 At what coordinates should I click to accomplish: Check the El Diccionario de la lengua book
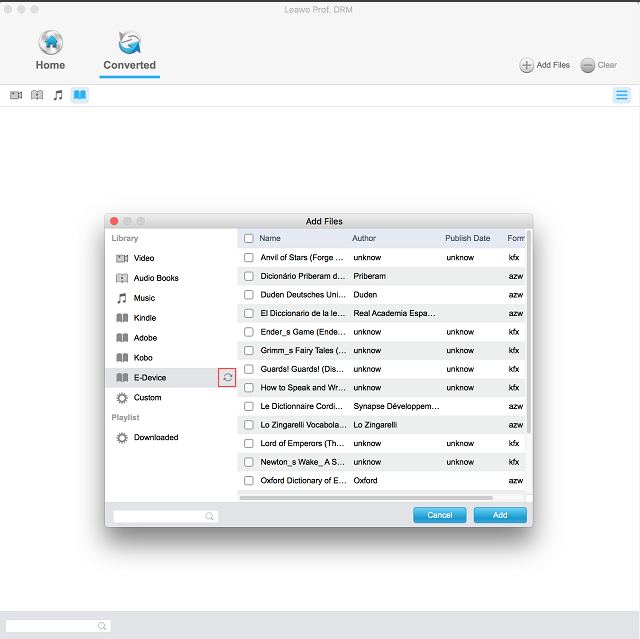pyautogui.click(x=249, y=313)
